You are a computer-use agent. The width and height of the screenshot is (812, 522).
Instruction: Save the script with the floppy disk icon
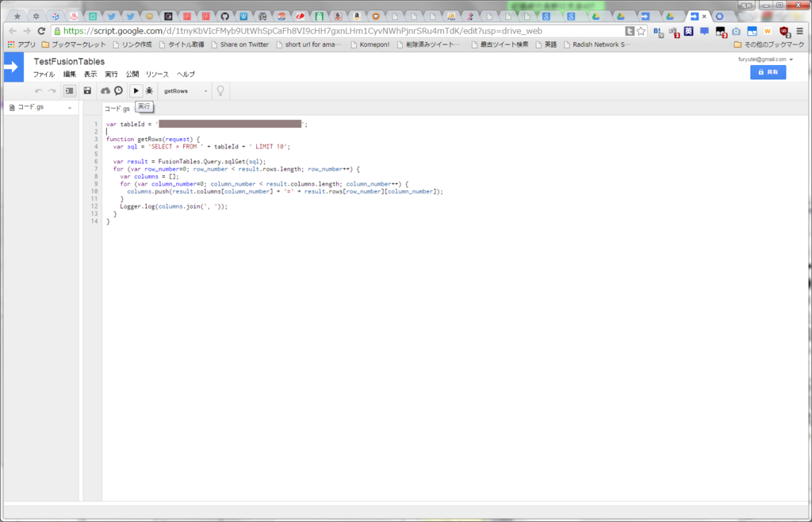coord(87,91)
